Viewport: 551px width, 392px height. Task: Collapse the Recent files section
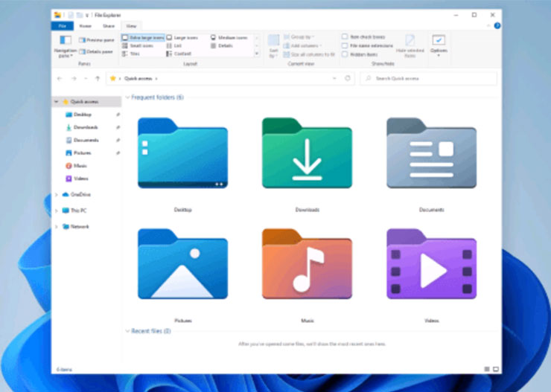click(127, 331)
